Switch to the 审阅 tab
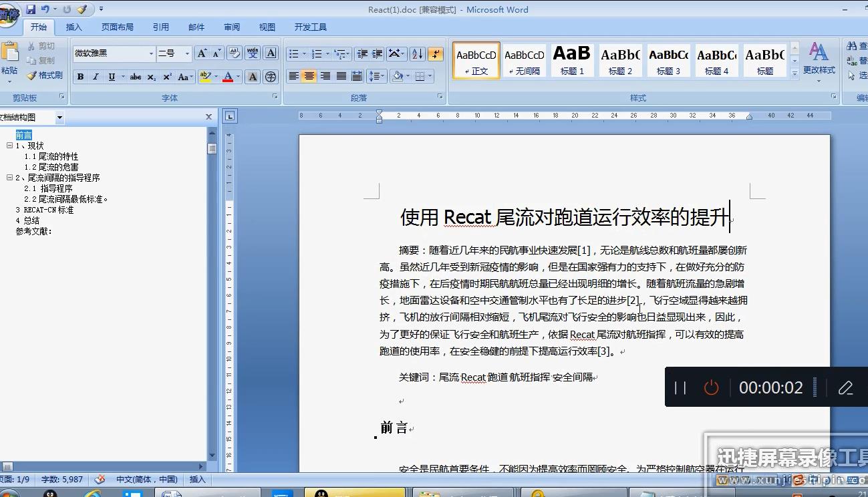 coord(232,27)
